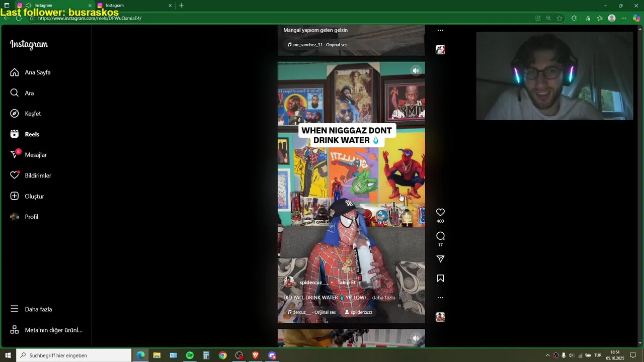This screenshot has width=644, height=362.
Task: Show hidden system tray icons
Action: click(547, 355)
